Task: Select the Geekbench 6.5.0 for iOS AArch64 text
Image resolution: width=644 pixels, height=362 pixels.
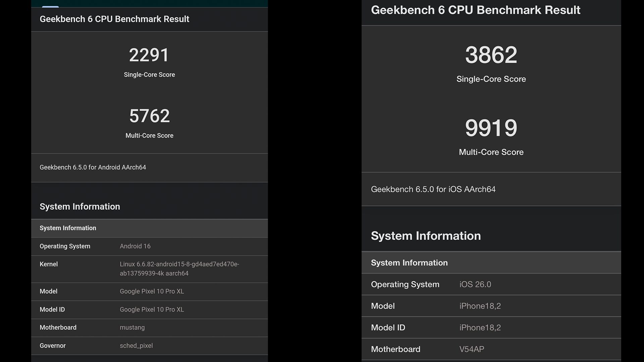Action: click(x=433, y=189)
